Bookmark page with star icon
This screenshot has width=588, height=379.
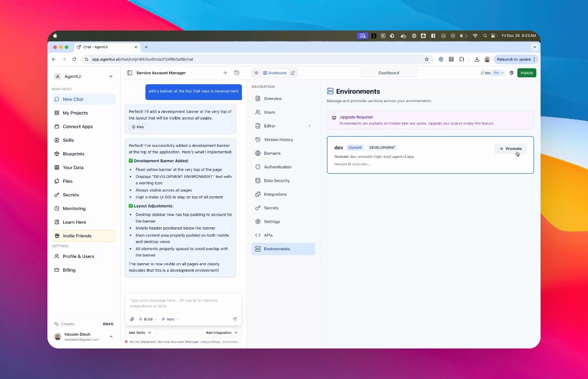click(426, 59)
